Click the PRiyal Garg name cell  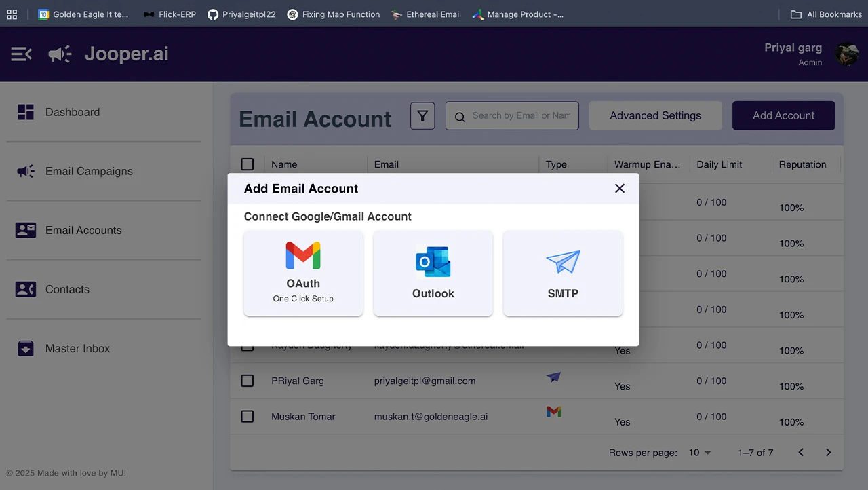coord(298,381)
